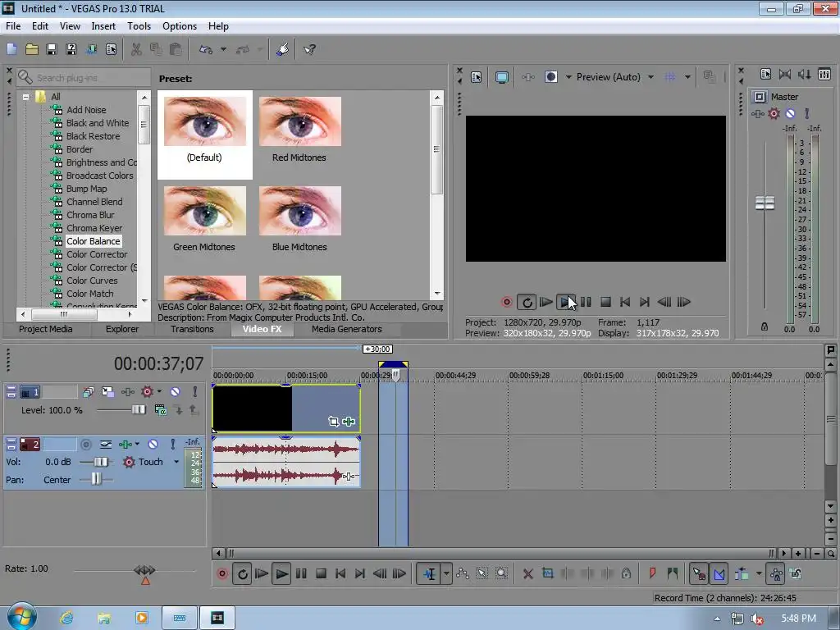Click Play in the timeline transport bar
This screenshot has height=630, width=840.
click(281, 573)
